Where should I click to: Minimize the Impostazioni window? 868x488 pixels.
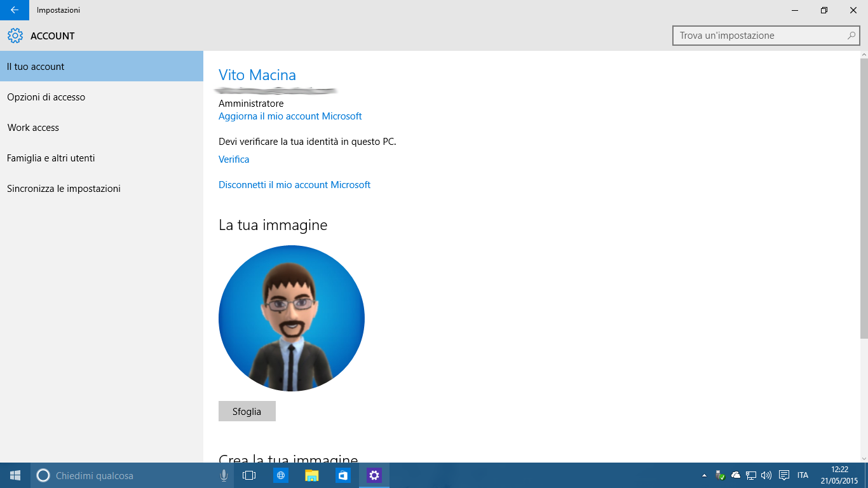[795, 10]
